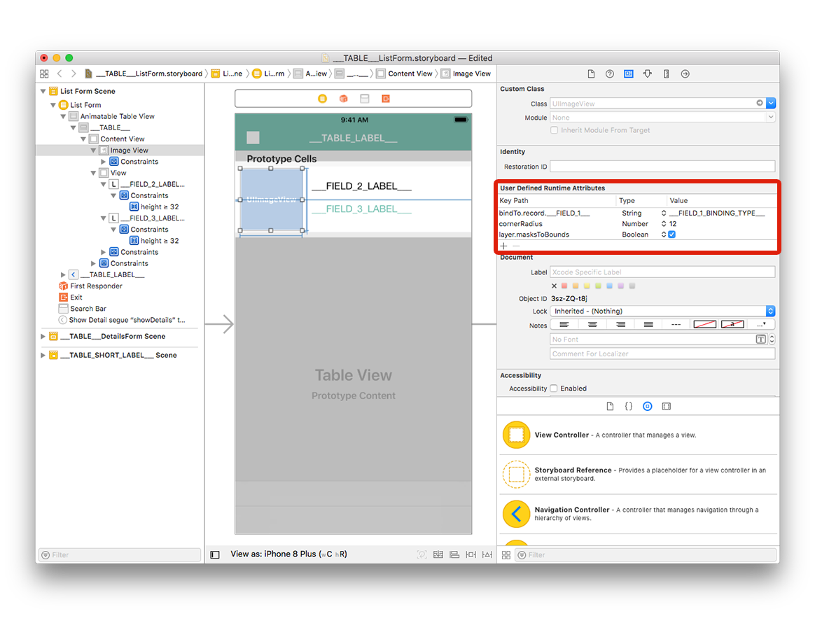Expand the ___TABLE_LABEL___ navigation item
The width and height of the screenshot is (815, 644).
point(64,274)
